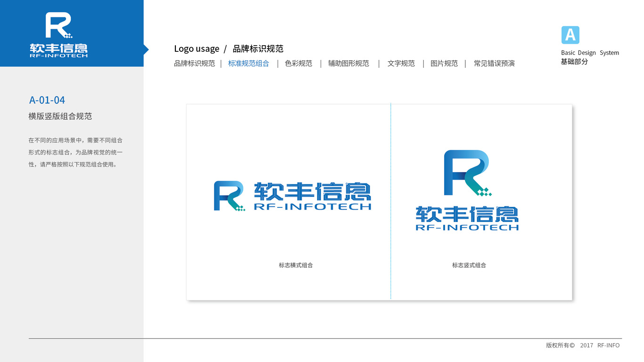This screenshot has width=644, height=362.
Task: Click the copyright text 版权所有© 2017 RF-INFO
Action: [x=583, y=345]
